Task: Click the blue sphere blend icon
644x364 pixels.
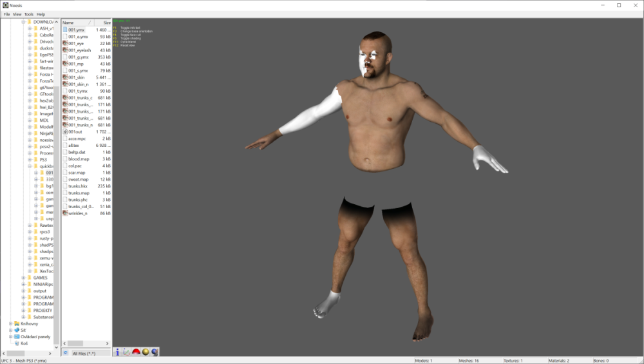Action: [x=155, y=352]
